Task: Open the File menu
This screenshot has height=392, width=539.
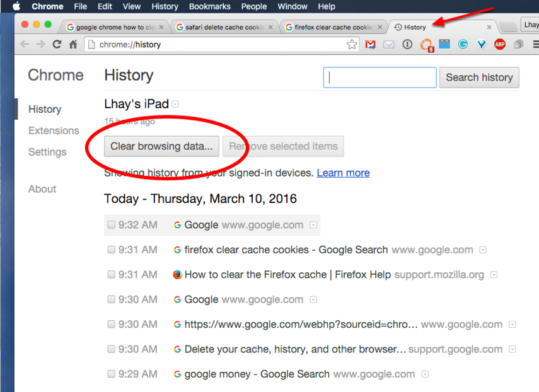Action: point(81,6)
